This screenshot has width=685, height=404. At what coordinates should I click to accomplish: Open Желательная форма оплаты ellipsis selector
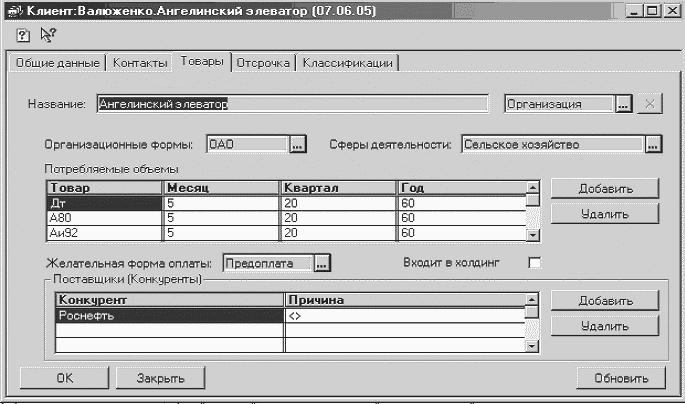tap(321, 263)
